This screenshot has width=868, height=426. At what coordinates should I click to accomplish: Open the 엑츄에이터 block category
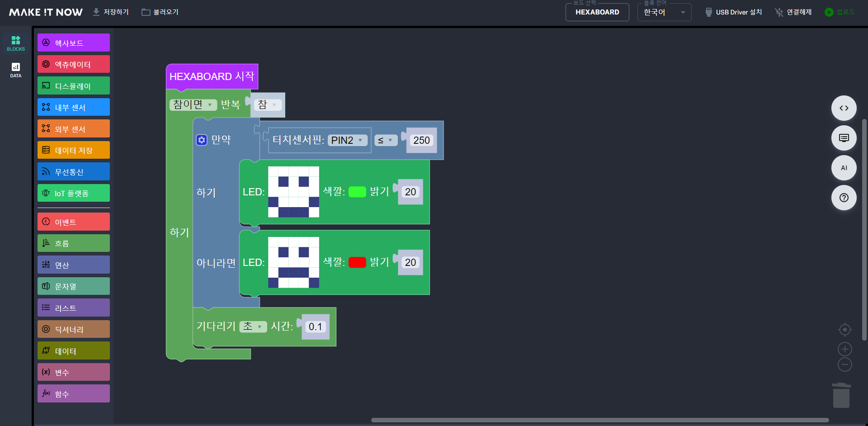pyautogui.click(x=74, y=64)
